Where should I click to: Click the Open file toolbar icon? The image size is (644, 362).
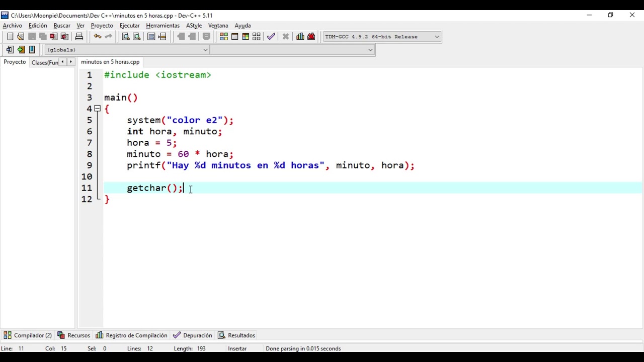pyautogui.click(x=21, y=36)
